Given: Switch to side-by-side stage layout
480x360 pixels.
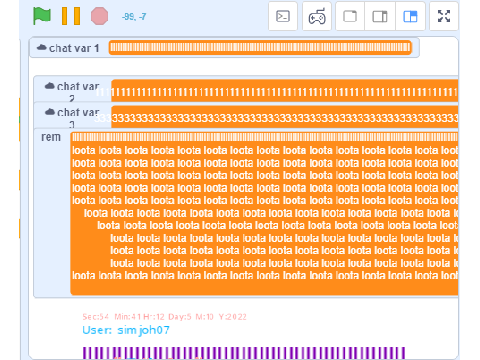Looking at the screenshot, I should click(380, 16).
